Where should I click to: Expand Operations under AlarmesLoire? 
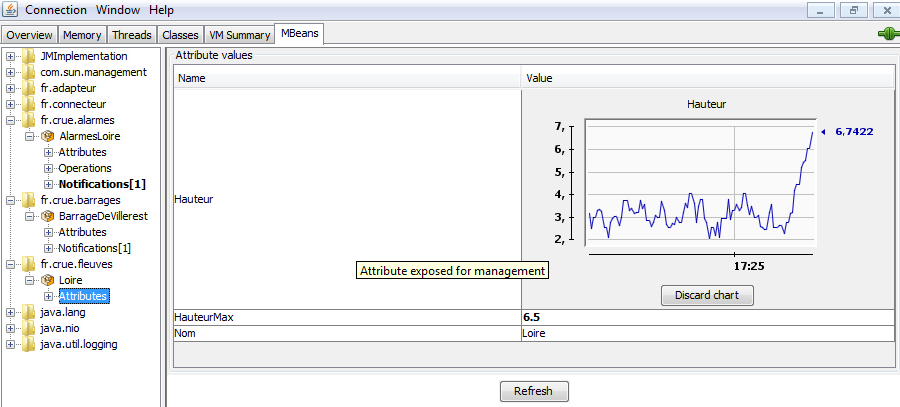click(49, 168)
